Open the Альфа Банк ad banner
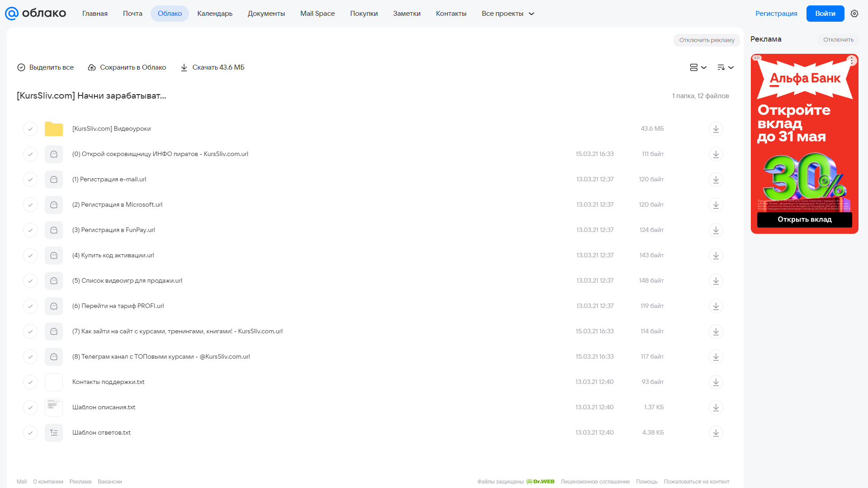This screenshot has height=488, width=868. pyautogui.click(x=804, y=144)
